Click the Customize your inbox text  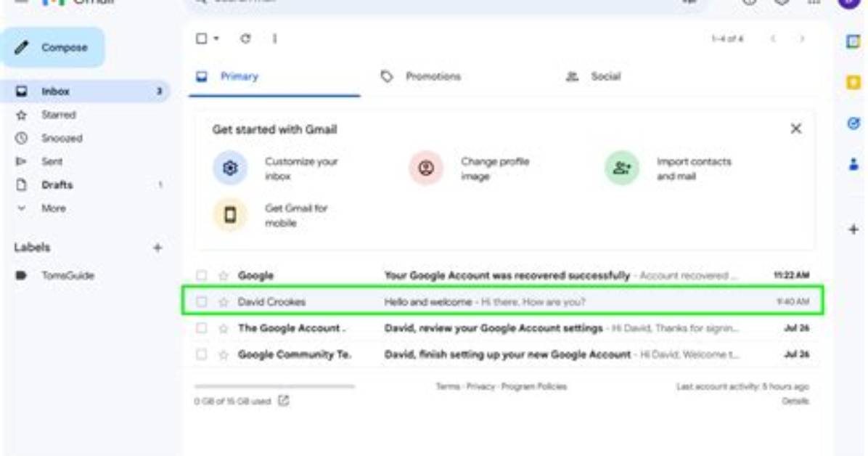pos(301,168)
